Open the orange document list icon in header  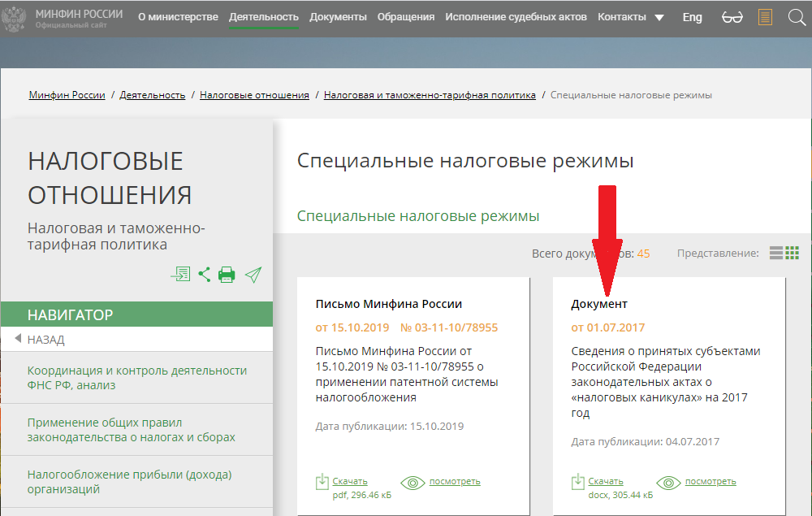[765, 18]
